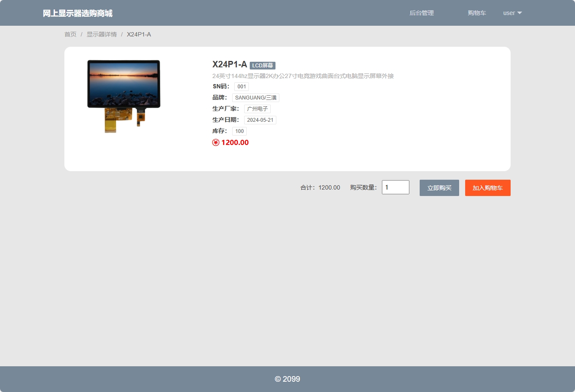This screenshot has width=575, height=392.
Task: Go to 后台管理 admin page
Action: 421,13
